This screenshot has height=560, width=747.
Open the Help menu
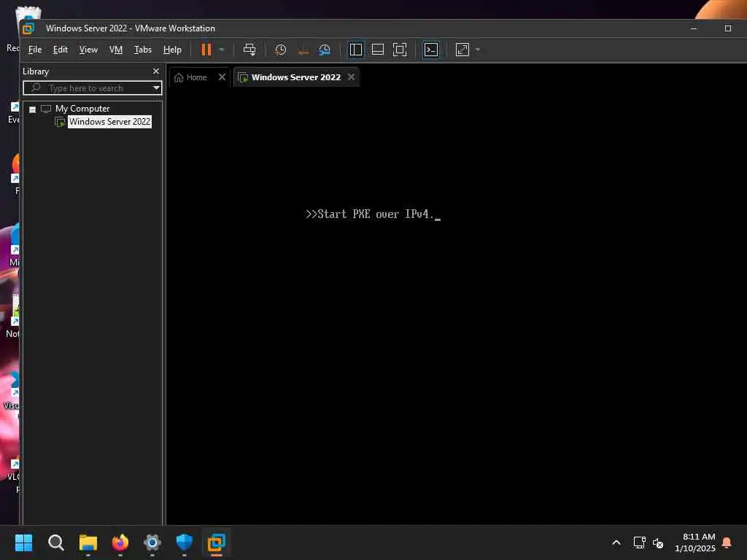[x=172, y=50]
